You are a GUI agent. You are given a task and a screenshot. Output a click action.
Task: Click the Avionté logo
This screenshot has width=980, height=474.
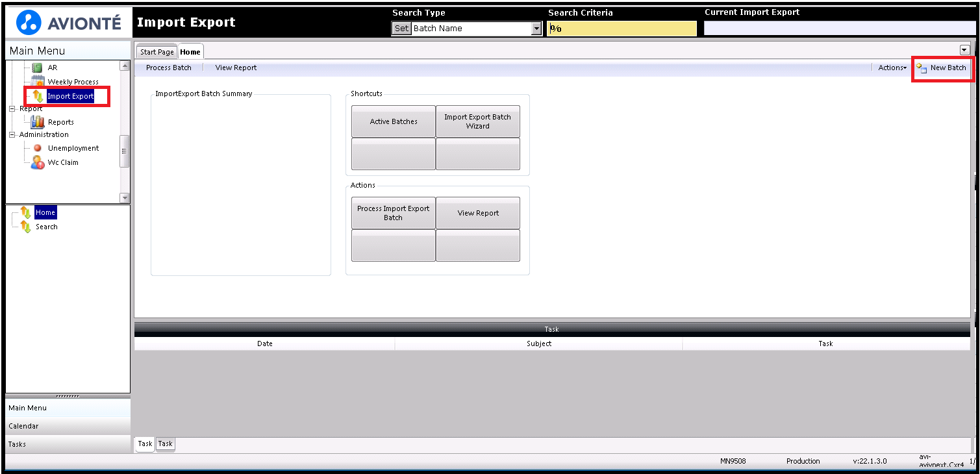(68, 23)
